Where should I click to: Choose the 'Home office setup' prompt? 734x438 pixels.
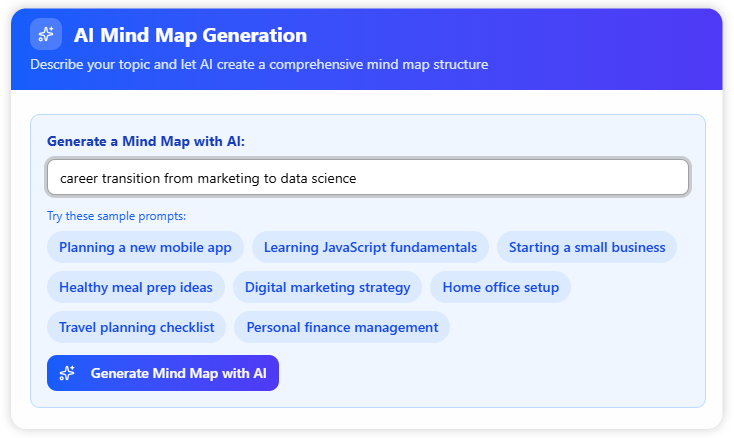(500, 287)
